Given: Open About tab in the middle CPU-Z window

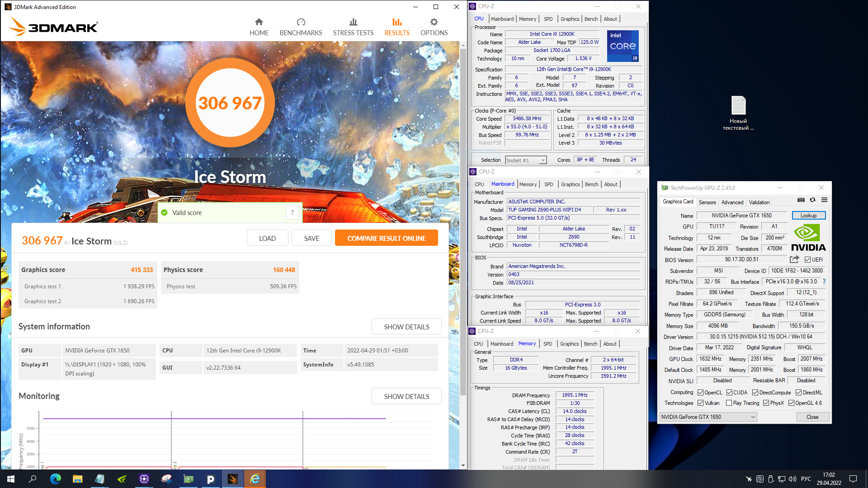Looking at the screenshot, I should [x=611, y=184].
